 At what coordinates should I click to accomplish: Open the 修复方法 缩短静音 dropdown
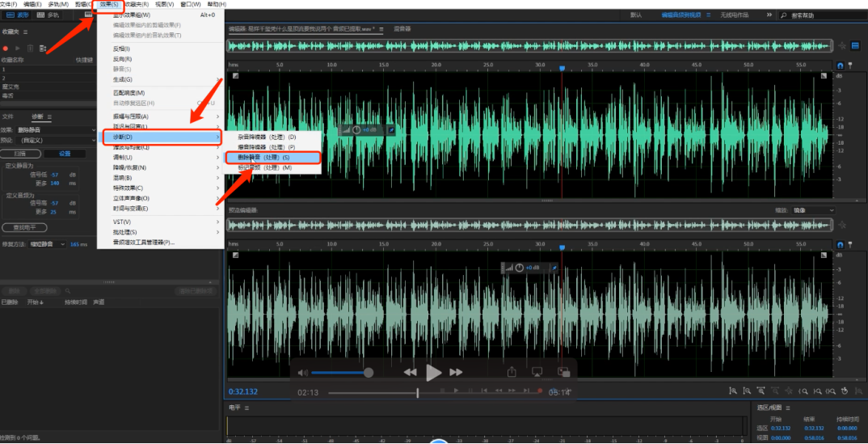pos(47,244)
